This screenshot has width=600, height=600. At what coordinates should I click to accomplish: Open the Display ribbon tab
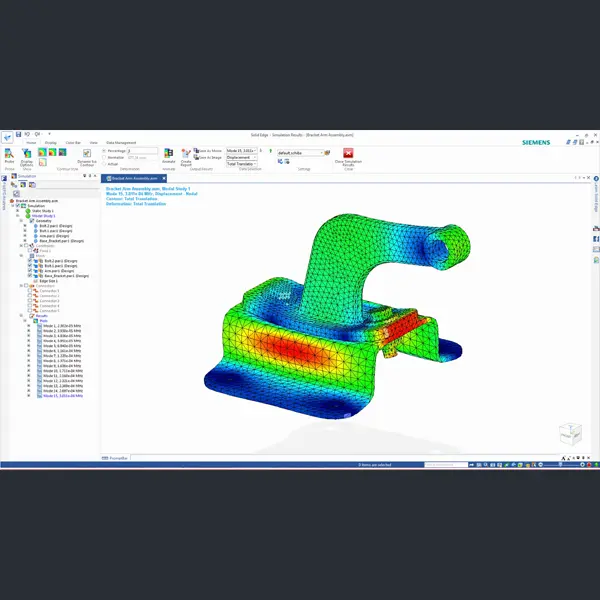51,143
